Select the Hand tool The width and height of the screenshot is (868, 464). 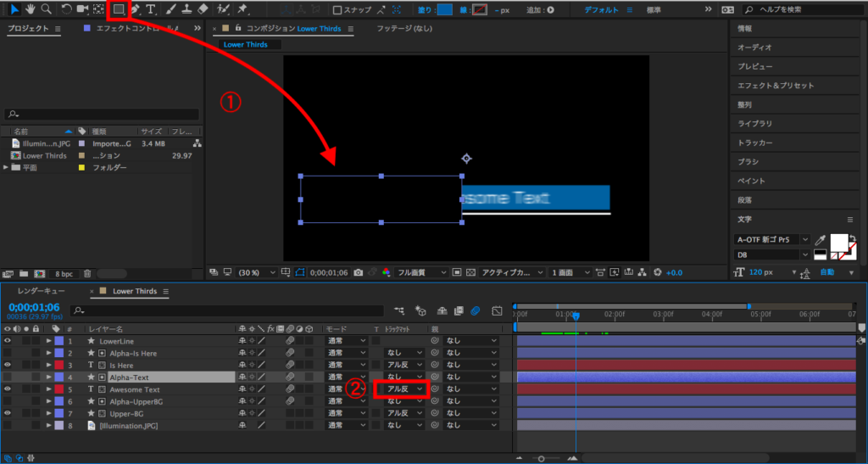31,9
